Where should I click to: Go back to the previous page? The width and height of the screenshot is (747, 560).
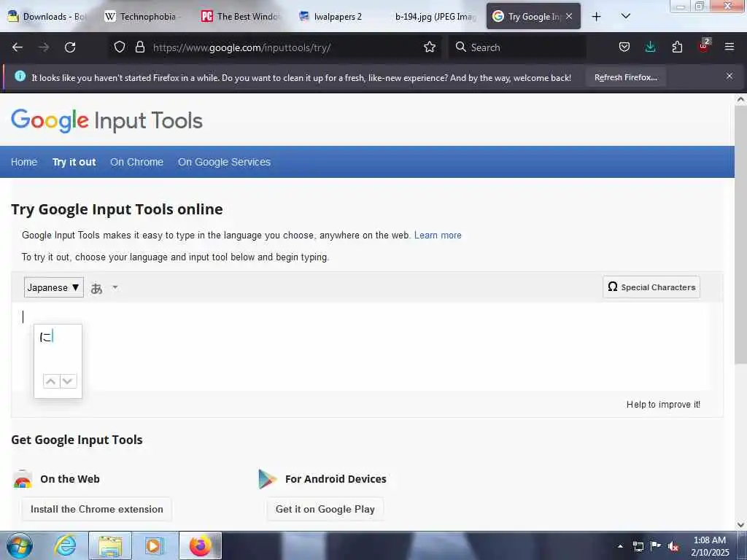18,47
